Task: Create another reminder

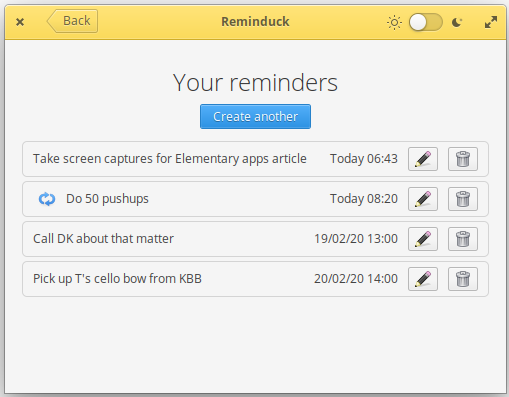Action: coord(255,117)
